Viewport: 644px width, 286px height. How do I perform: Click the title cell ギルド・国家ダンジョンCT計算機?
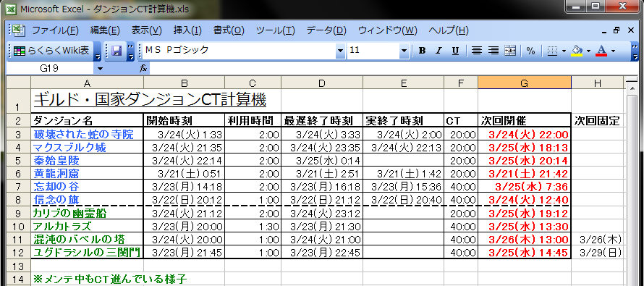150,99
